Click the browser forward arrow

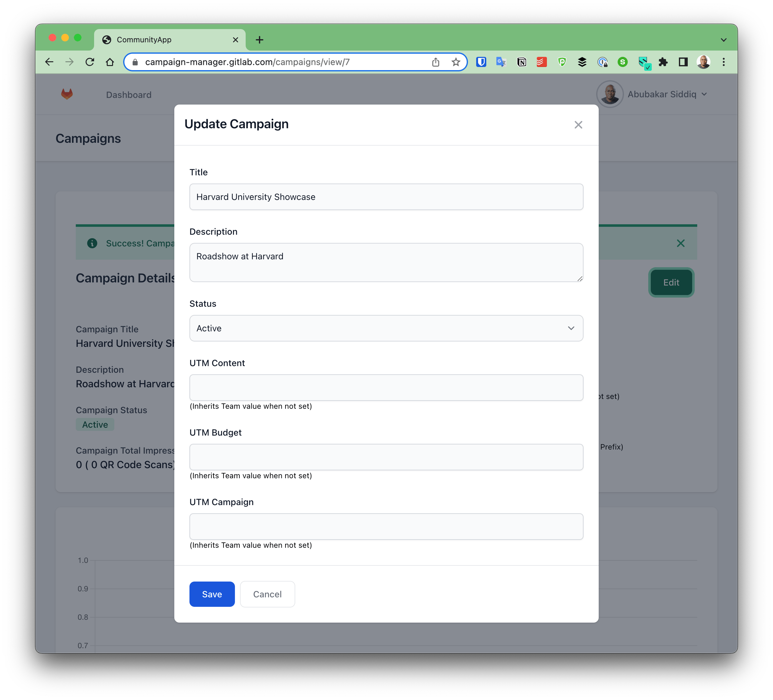pos(69,62)
